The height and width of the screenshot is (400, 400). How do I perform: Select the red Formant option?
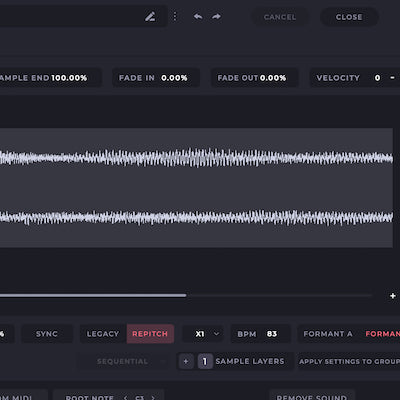coord(382,334)
